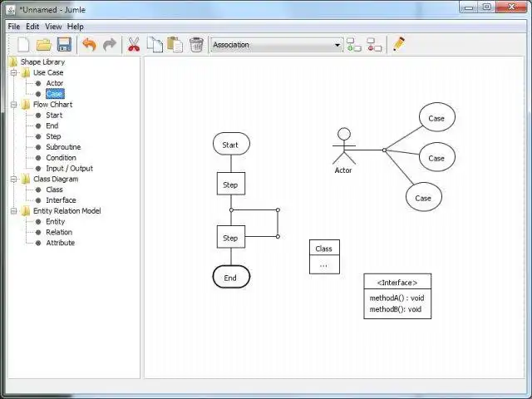Click the Entity Relation Model label
The height and width of the screenshot is (399, 532).
pyautogui.click(x=66, y=211)
